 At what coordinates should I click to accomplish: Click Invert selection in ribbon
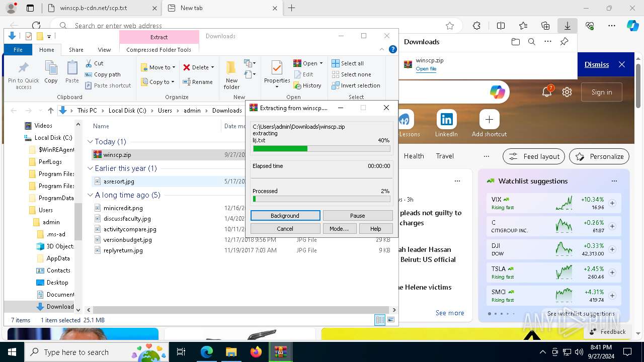point(356,85)
